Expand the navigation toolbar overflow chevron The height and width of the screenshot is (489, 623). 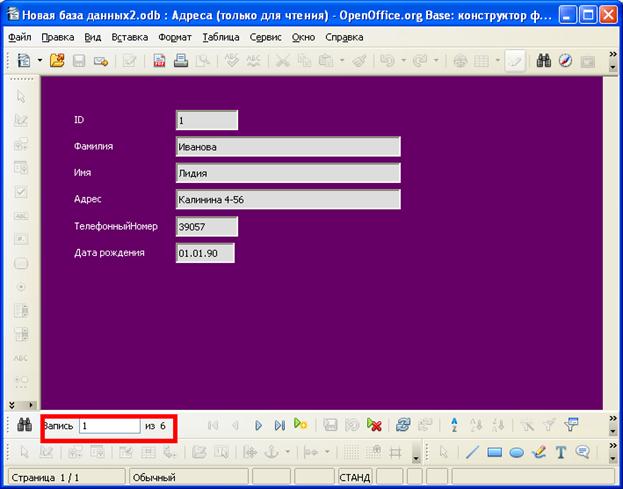coord(613,419)
